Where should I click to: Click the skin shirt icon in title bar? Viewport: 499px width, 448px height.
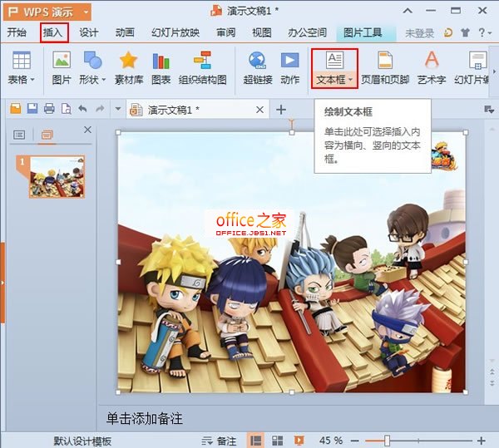[465, 32]
